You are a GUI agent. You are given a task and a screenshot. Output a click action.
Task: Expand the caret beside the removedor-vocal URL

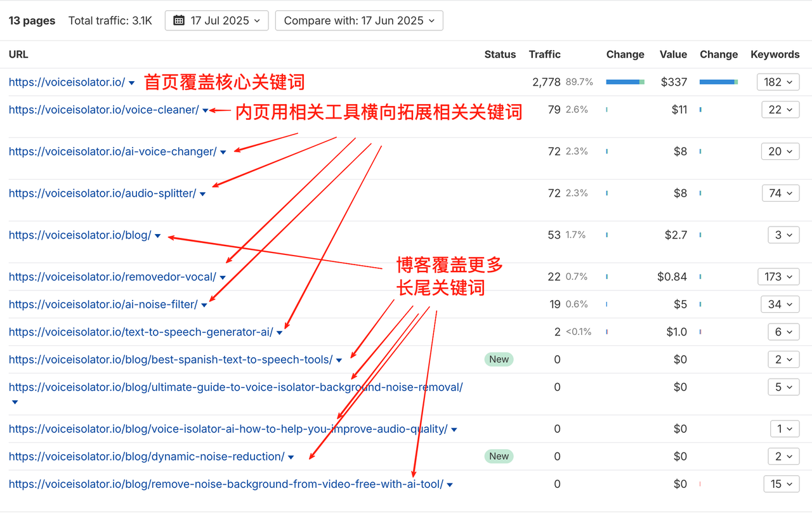click(223, 278)
